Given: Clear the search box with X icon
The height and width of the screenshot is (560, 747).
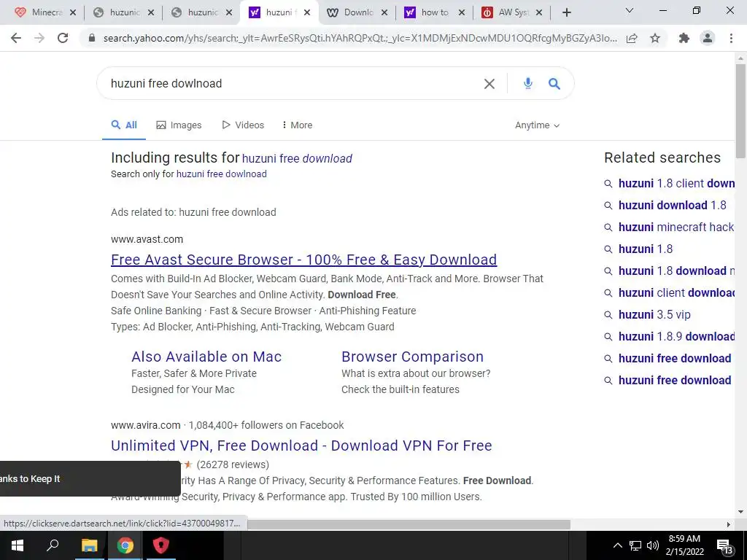Looking at the screenshot, I should [x=489, y=84].
